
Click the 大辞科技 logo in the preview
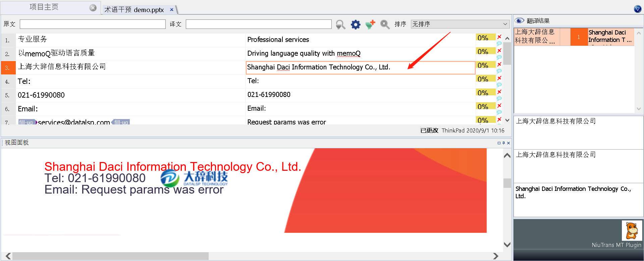point(194,178)
